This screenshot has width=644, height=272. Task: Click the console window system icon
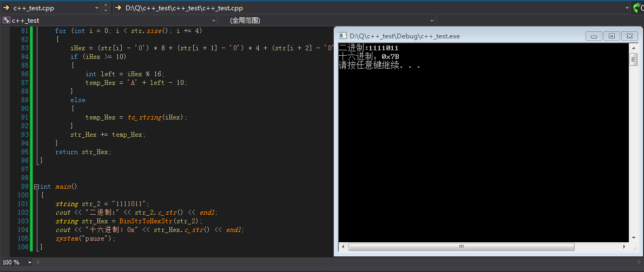(x=343, y=36)
